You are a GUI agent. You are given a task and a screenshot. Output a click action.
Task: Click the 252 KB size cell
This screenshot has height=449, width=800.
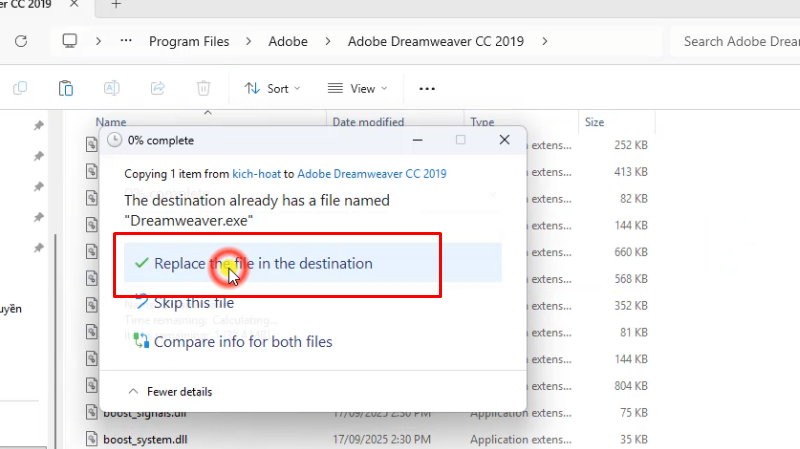tap(631, 145)
